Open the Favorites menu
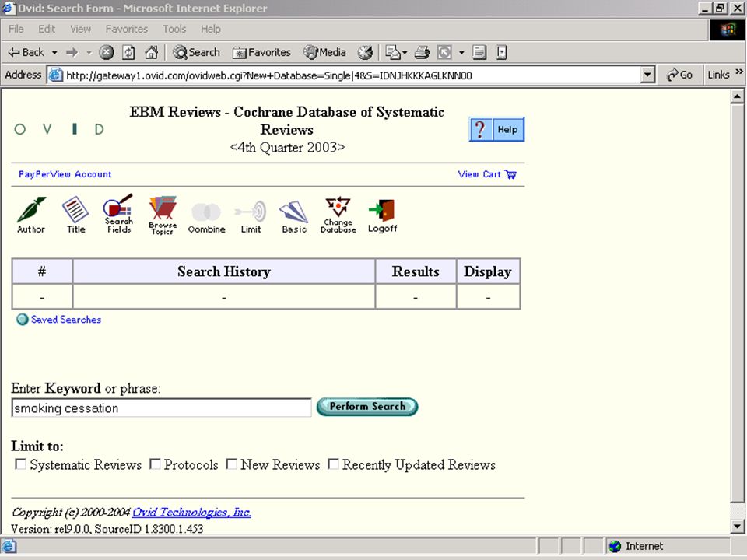 [127, 29]
